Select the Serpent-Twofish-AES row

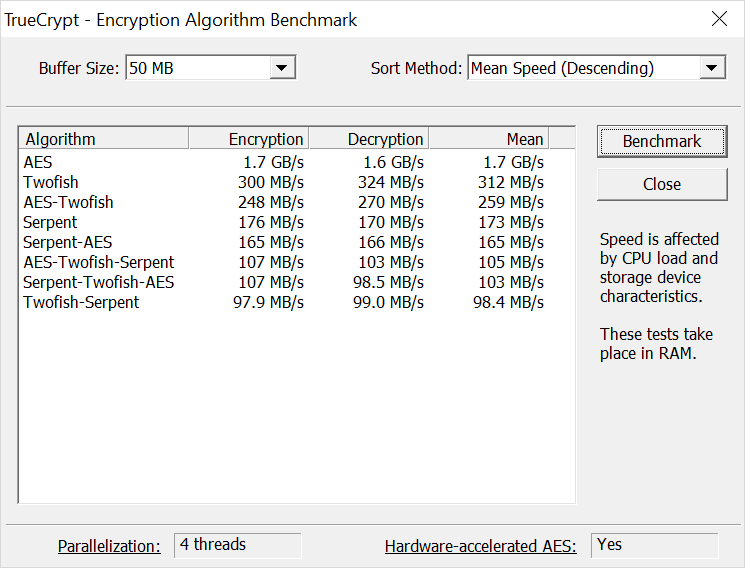point(98,282)
